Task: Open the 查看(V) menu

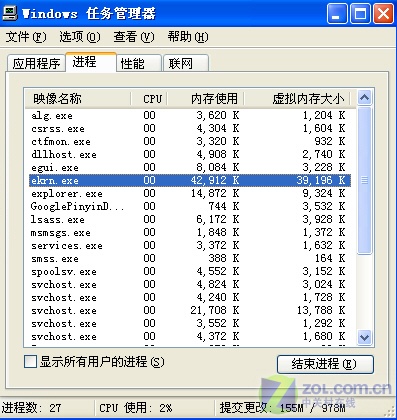Action: pyautogui.click(x=134, y=37)
